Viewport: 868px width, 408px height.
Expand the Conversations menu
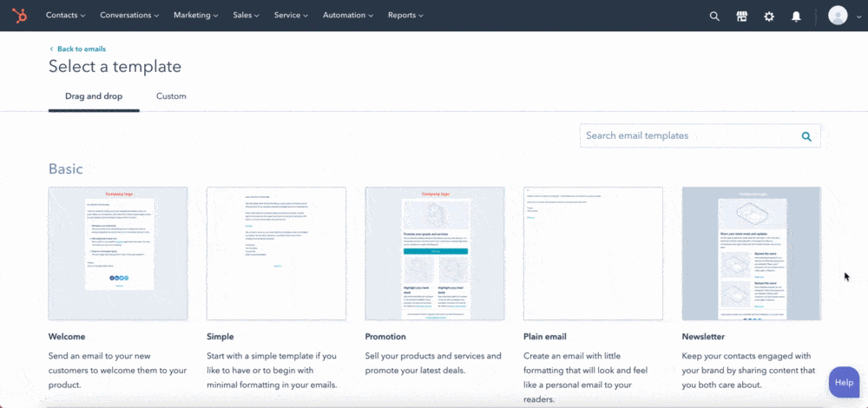pyautogui.click(x=129, y=16)
